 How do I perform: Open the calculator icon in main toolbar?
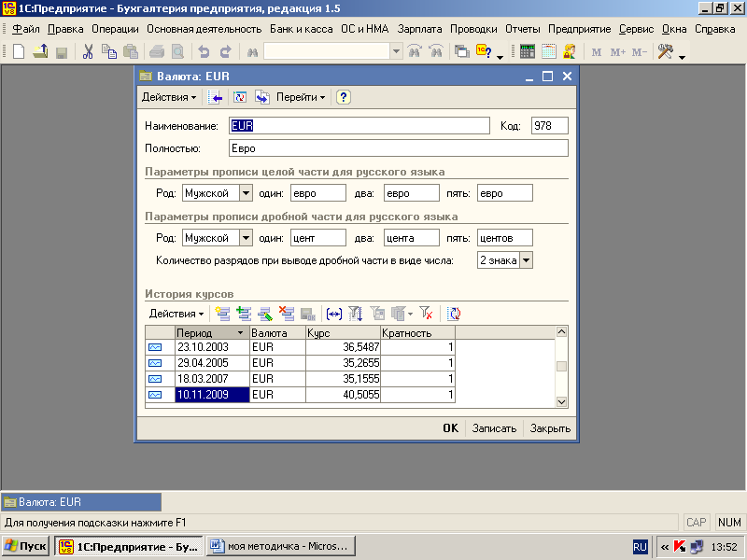pyautogui.click(x=528, y=52)
